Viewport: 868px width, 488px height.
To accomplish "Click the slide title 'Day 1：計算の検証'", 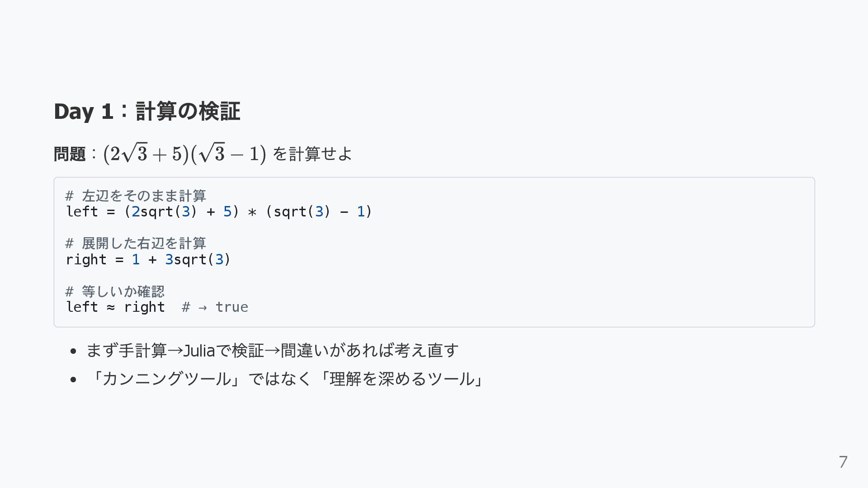I will [x=147, y=111].
